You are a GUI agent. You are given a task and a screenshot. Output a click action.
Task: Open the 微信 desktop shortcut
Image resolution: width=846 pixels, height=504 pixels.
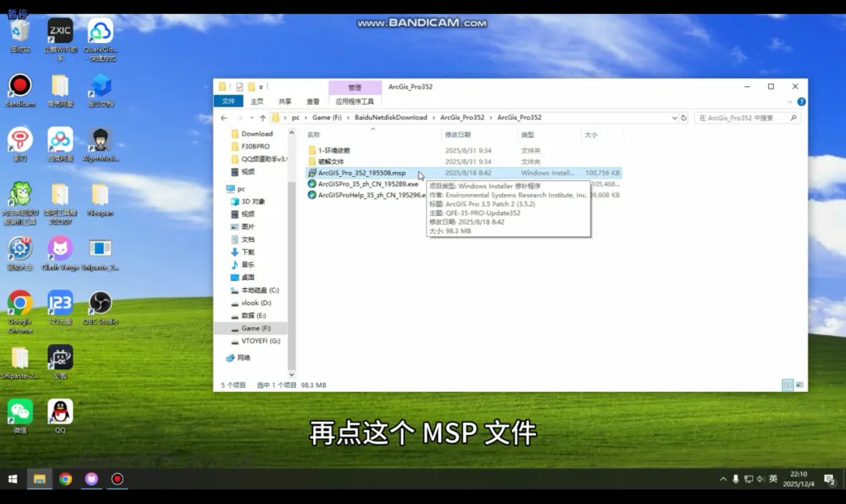[20, 416]
